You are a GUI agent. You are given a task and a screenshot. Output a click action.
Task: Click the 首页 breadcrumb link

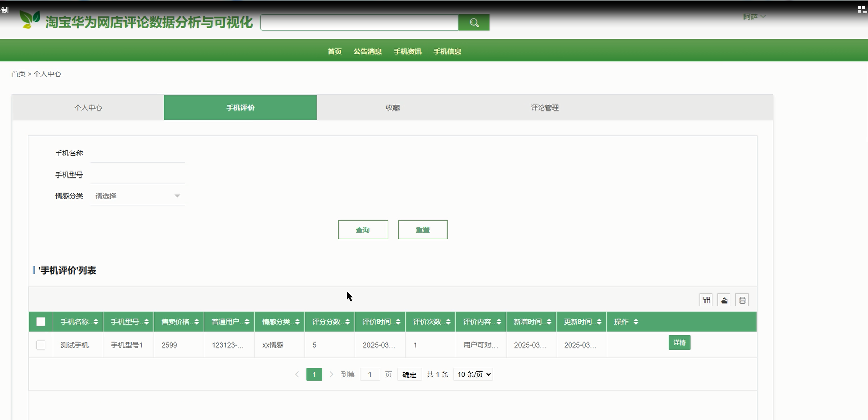(x=19, y=74)
